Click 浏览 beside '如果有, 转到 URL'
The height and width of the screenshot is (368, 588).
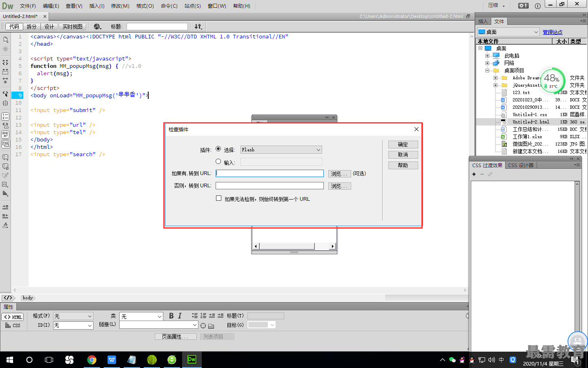click(340, 174)
